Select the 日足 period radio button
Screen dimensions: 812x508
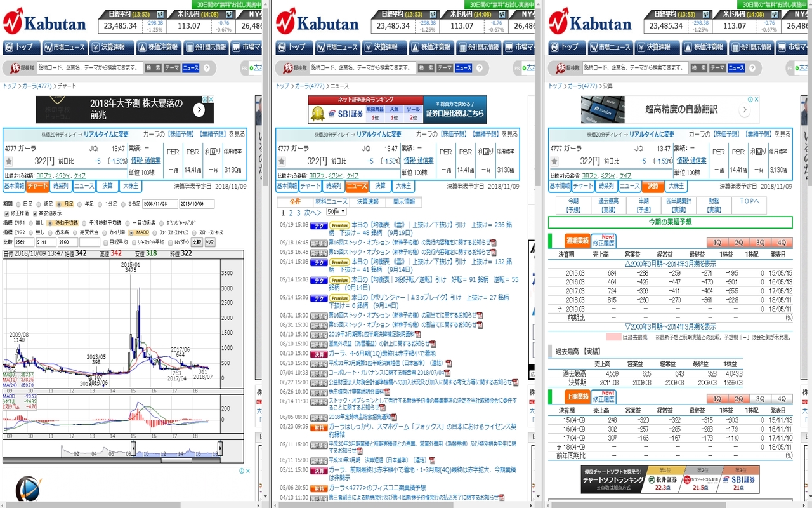coord(18,204)
